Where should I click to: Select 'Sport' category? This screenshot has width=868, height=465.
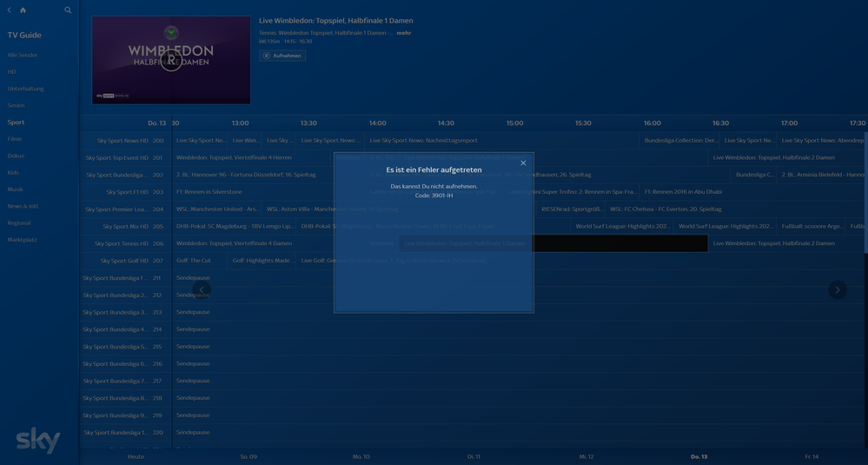(x=16, y=123)
